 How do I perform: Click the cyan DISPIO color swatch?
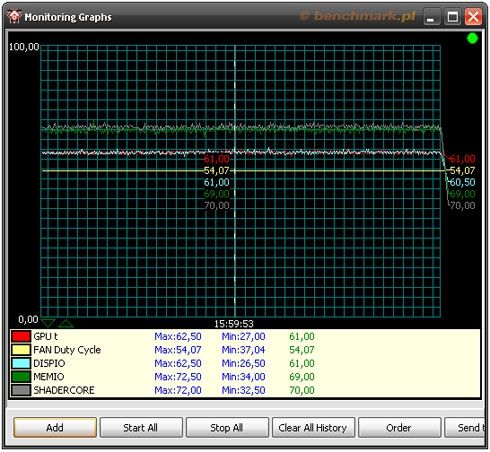click(21, 363)
